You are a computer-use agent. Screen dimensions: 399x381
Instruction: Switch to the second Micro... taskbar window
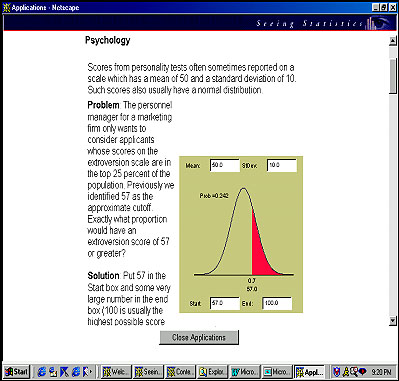coord(277,372)
